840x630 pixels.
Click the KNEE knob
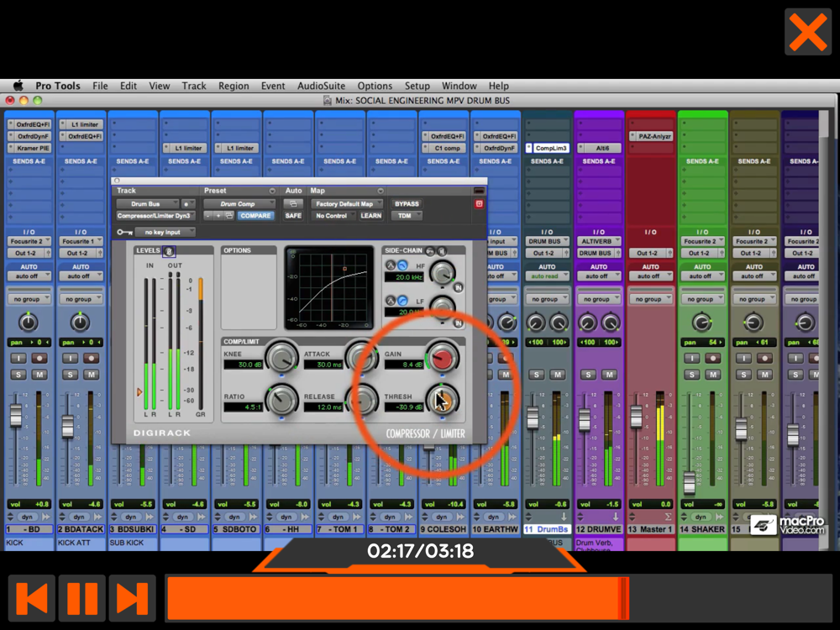pos(281,358)
